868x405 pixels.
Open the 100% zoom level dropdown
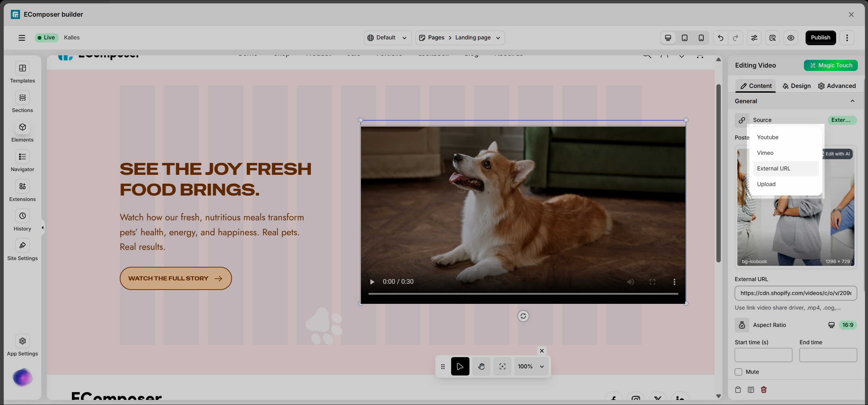click(531, 366)
